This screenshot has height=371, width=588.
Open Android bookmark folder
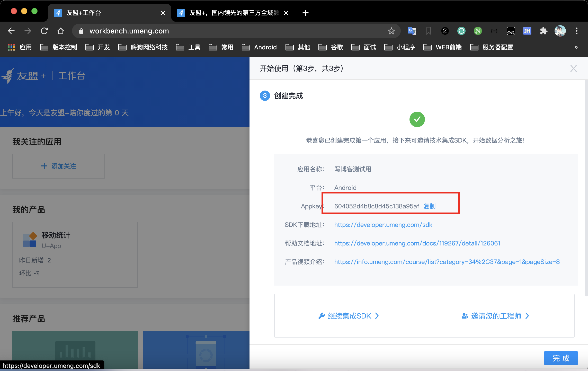pyautogui.click(x=259, y=47)
